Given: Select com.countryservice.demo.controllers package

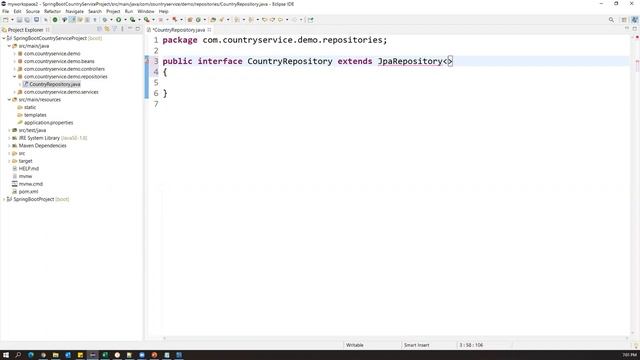Looking at the screenshot, I should coord(64,69).
